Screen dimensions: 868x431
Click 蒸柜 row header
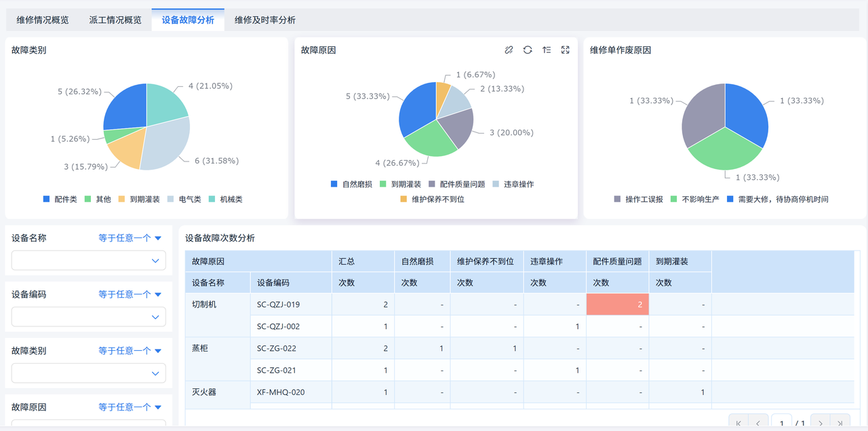(x=218, y=359)
